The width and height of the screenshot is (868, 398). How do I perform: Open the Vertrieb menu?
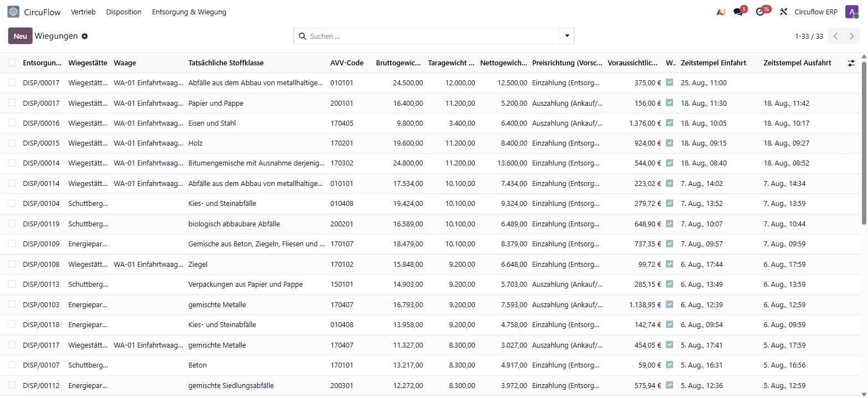pyautogui.click(x=83, y=12)
